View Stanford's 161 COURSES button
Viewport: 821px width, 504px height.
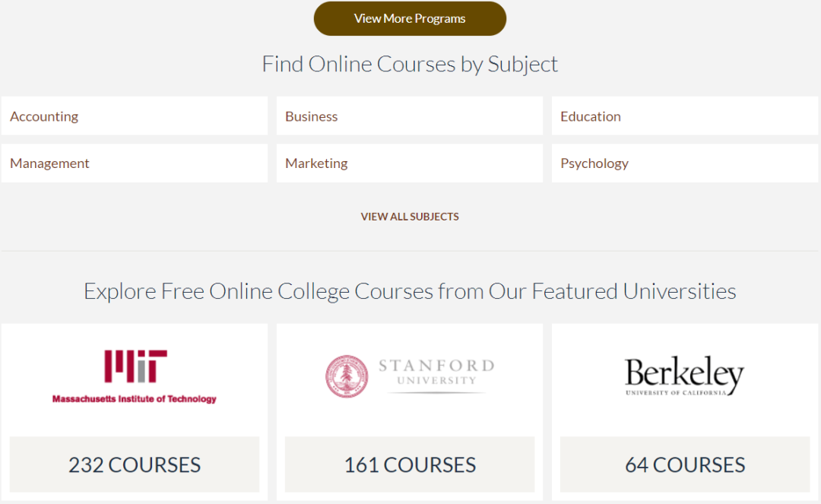coord(410,464)
